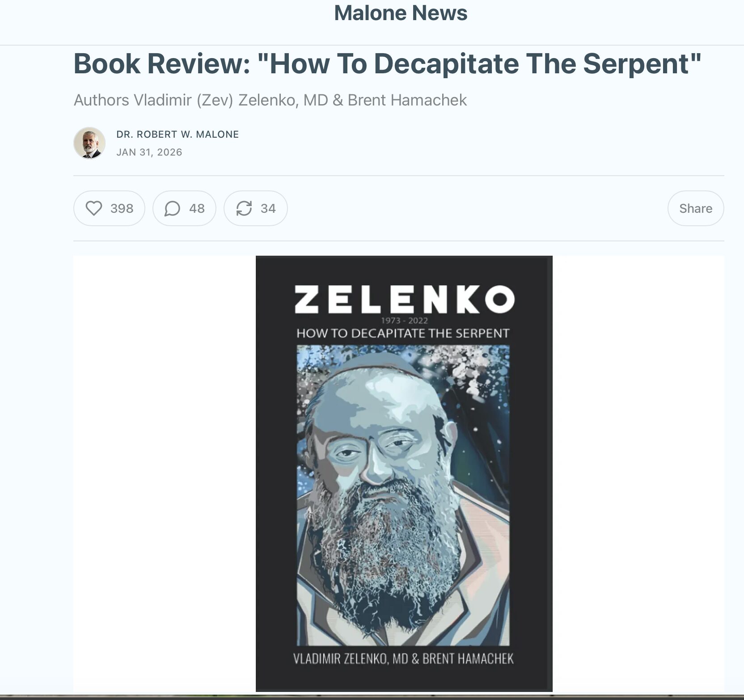Click the author's round avatar photo

click(89, 143)
